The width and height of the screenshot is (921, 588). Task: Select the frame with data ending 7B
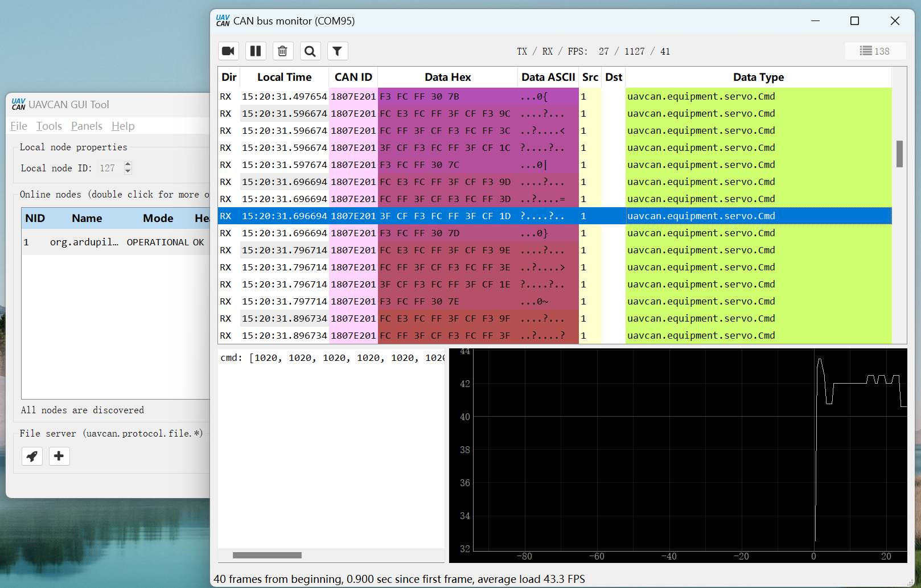point(419,97)
